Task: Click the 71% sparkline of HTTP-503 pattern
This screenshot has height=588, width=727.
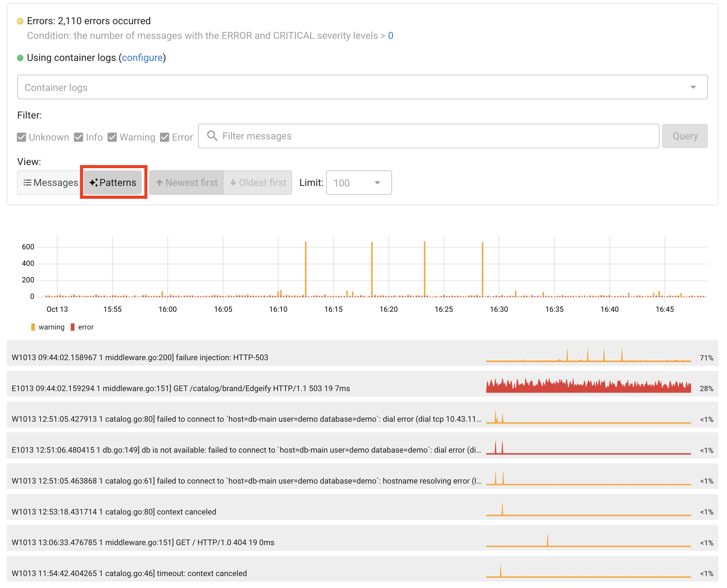Action: point(588,355)
